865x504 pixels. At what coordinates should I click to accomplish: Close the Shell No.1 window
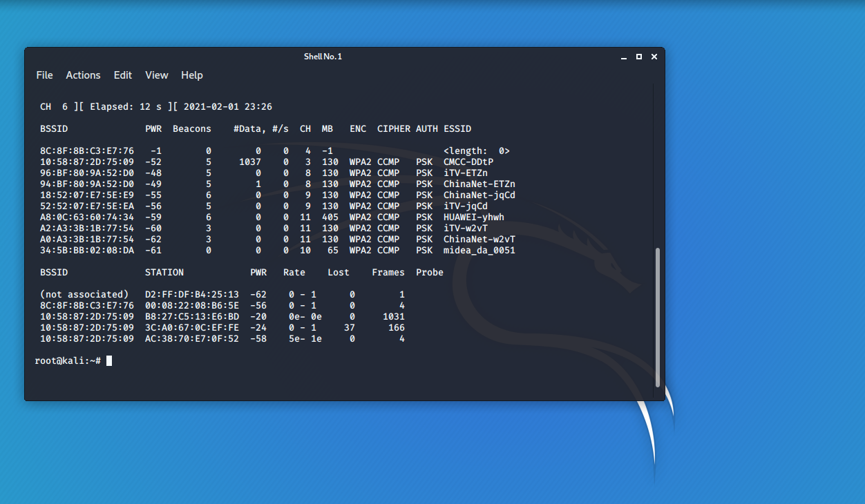click(x=654, y=57)
